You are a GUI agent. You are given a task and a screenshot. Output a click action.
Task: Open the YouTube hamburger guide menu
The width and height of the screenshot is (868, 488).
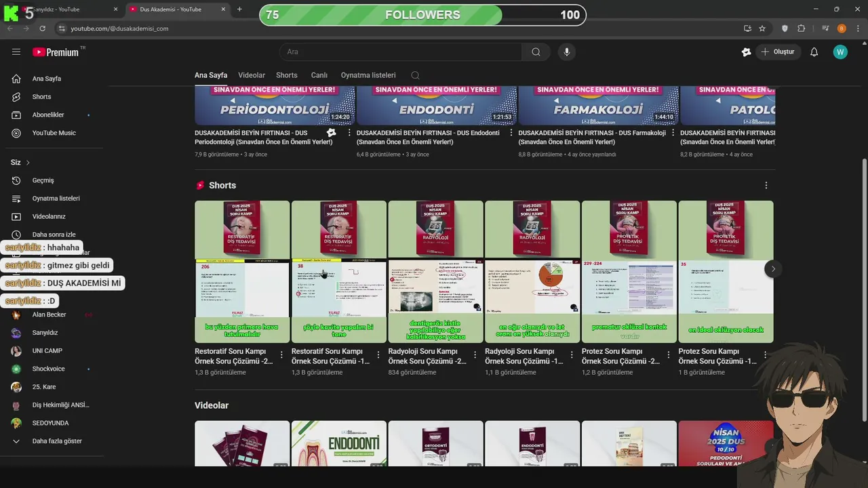point(16,52)
